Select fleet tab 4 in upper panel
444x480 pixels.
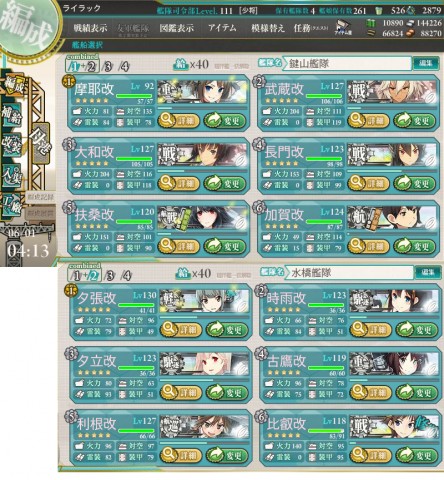coord(124,67)
